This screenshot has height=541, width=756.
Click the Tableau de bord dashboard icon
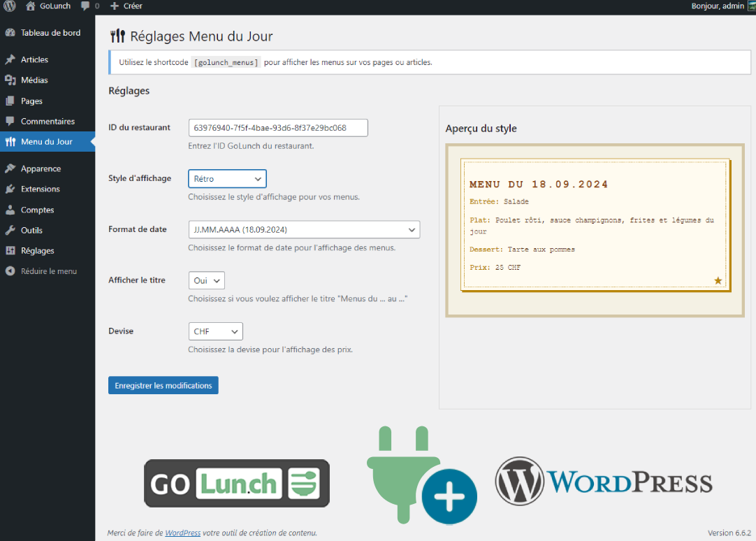coord(10,33)
